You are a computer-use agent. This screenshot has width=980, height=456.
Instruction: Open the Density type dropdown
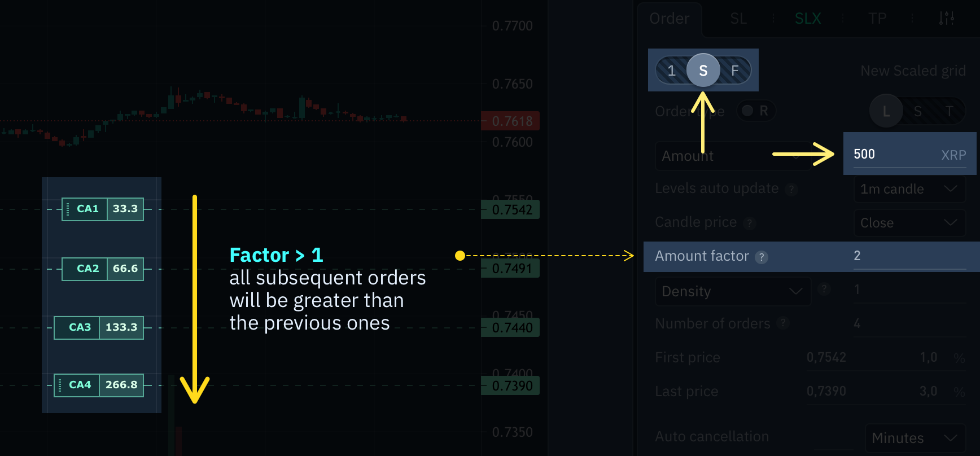733,291
